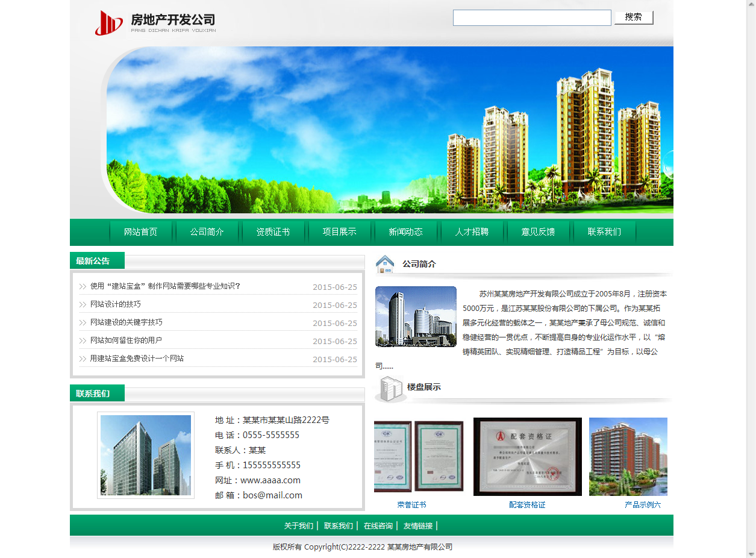756x558 pixels.
Task: Click the building icon beside 楼盘展示
Action: point(389,389)
